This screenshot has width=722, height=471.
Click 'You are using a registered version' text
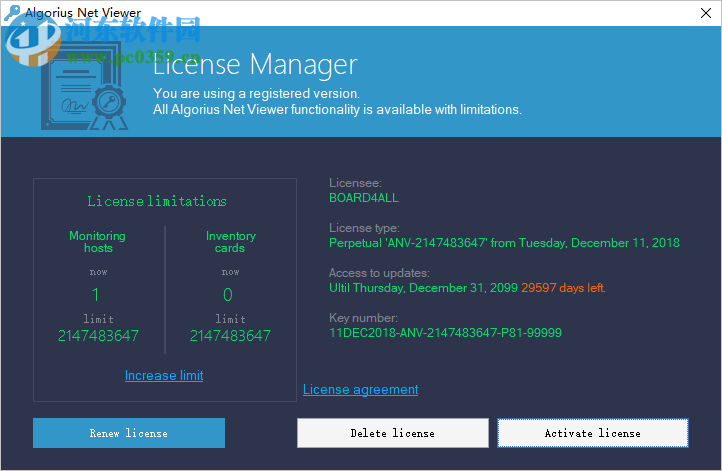(x=256, y=93)
